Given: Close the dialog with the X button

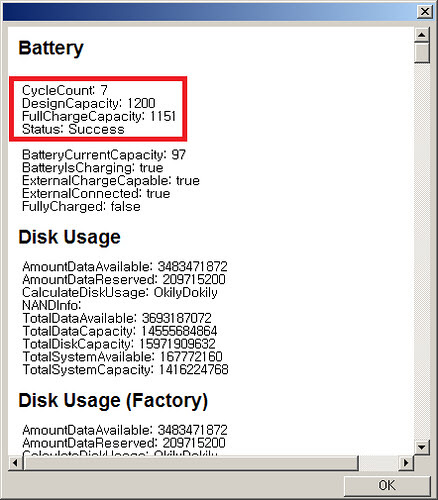Looking at the screenshot, I should click(425, 12).
